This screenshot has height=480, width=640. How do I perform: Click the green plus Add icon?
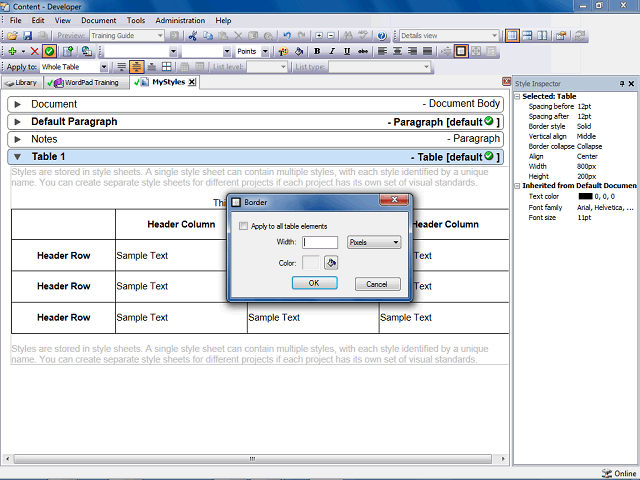[x=13, y=51]
